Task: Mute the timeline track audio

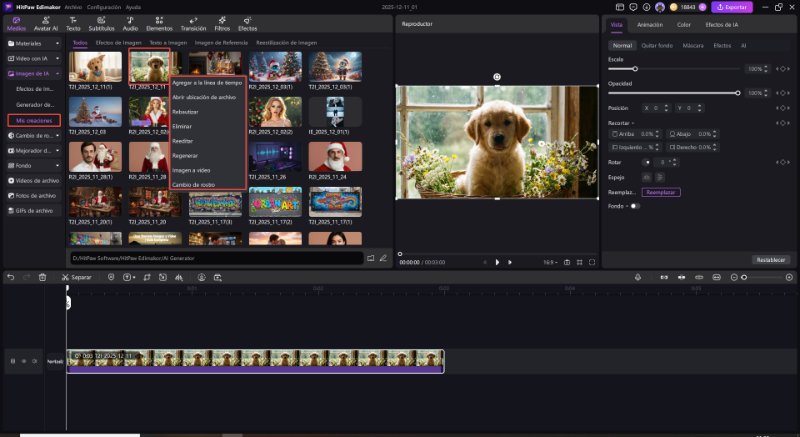Action: coord(35,361)
